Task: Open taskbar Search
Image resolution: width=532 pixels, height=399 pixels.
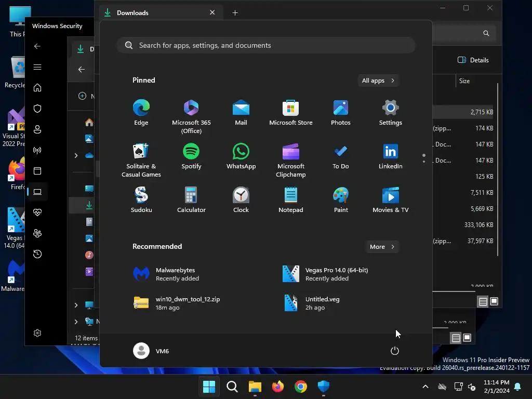Action: (232, 387)
